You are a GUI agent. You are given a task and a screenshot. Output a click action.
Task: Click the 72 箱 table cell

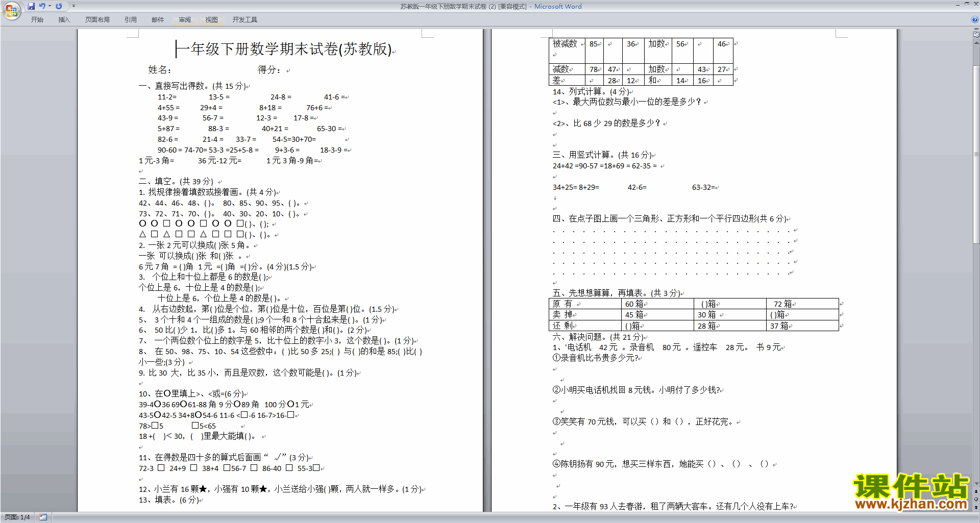coord(802,304)
